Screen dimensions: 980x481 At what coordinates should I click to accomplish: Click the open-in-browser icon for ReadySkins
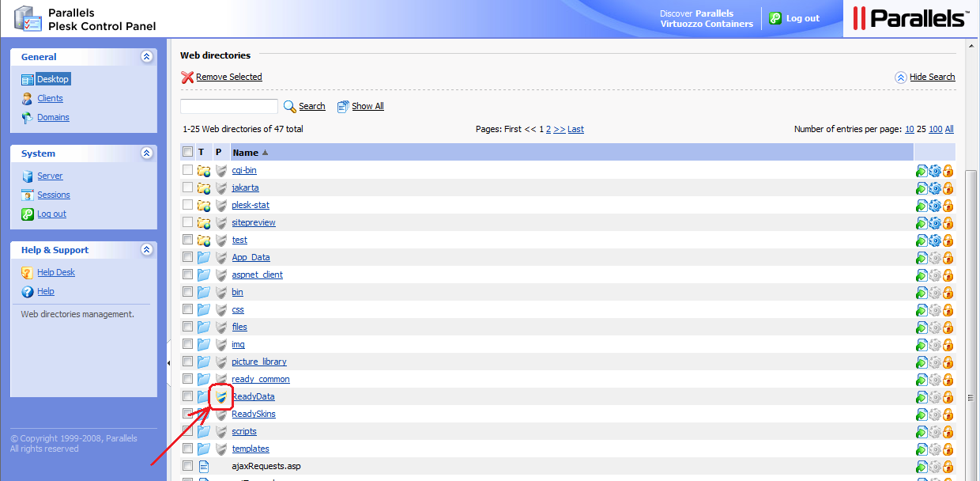coord(922,414)
